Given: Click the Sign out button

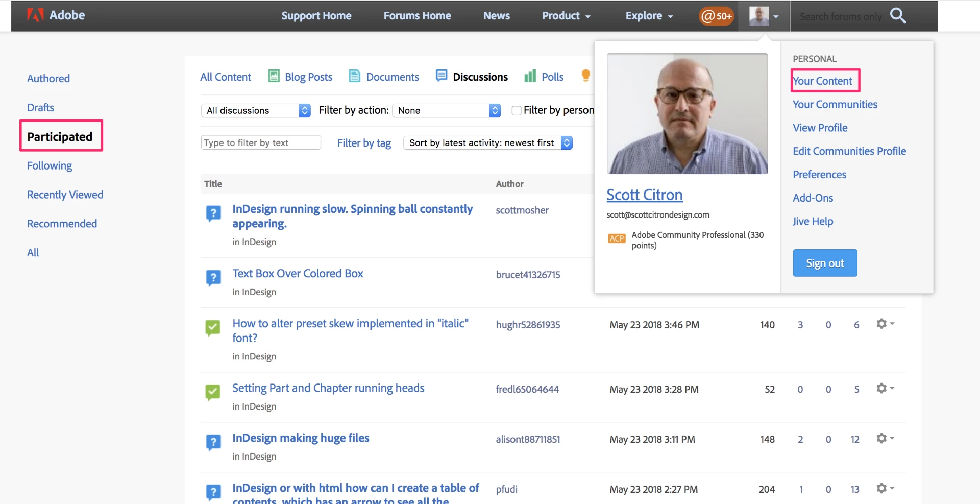Looking at the screenshot, I should point(825,263).
